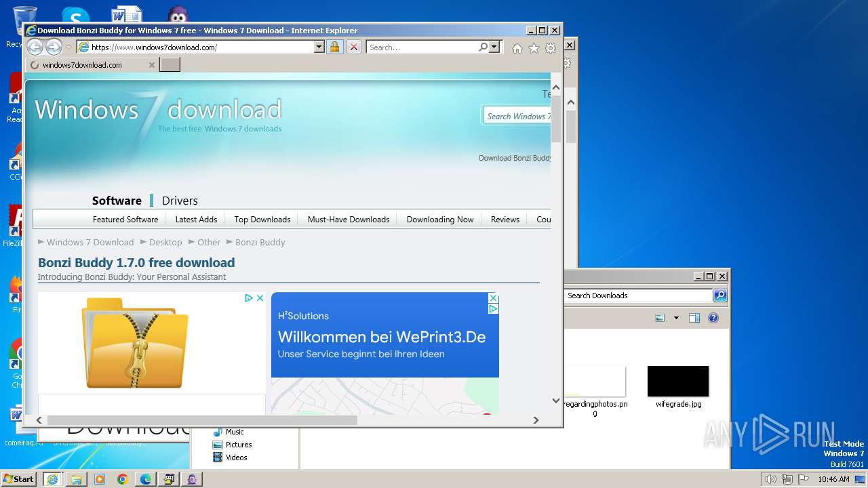Go back with the IE Back arrow

[35, 47]
